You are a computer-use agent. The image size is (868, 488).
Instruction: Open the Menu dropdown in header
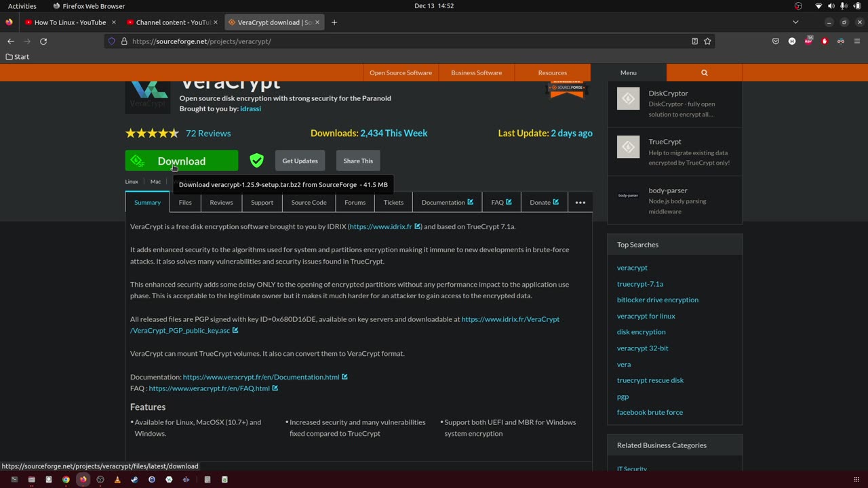[x=629, y=73]
